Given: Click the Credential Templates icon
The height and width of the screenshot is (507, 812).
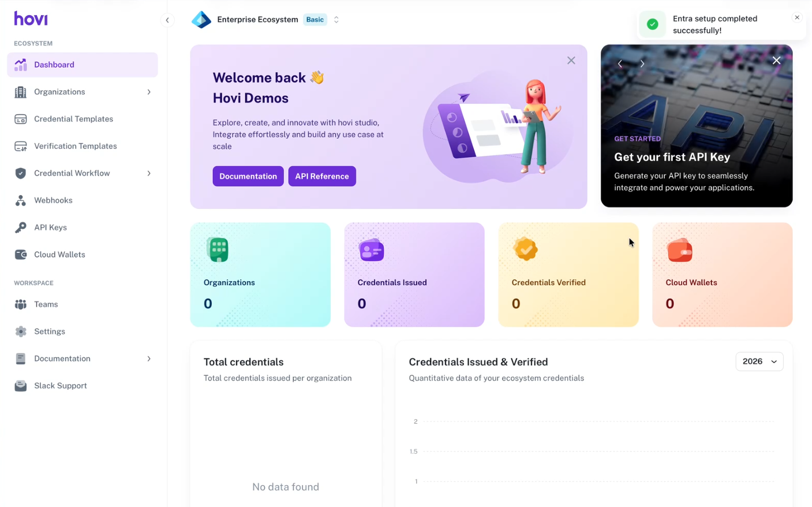Looking at the screenshot, I should tap(21, 119).
